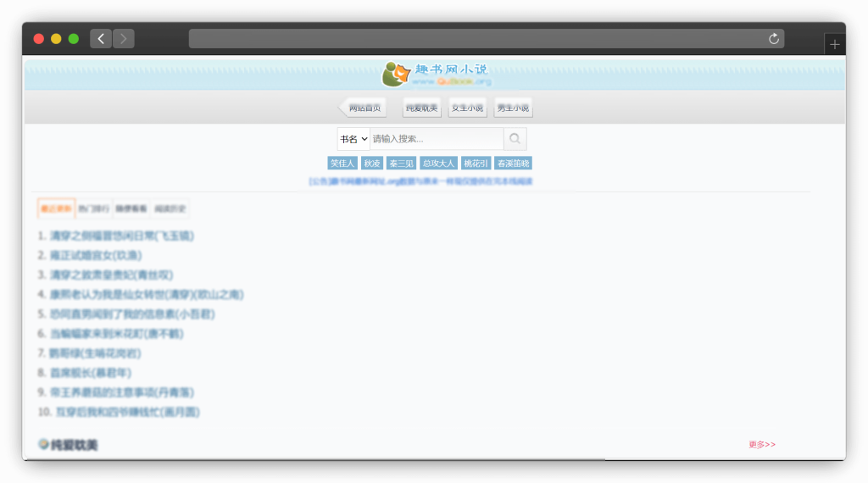The height and width of the screenshot is (483, 868).
Task: Switch to the 热门排行 tab
Action: (94, 208)
